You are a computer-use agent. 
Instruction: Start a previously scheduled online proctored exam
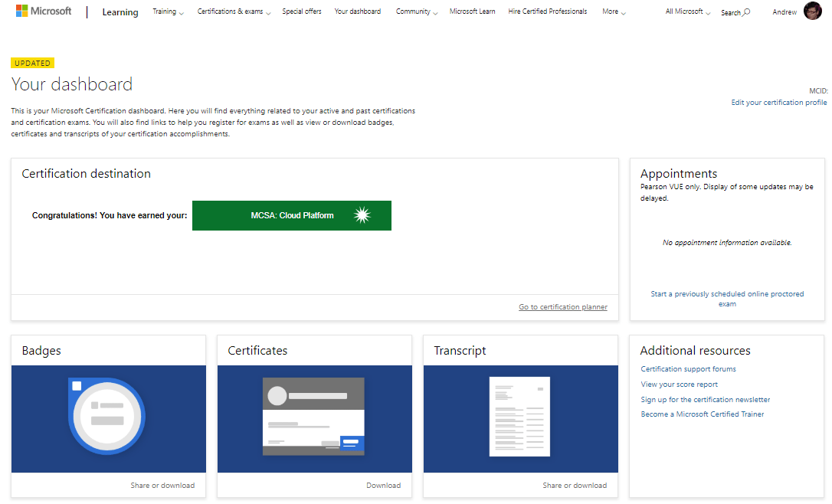click(727, 299)
